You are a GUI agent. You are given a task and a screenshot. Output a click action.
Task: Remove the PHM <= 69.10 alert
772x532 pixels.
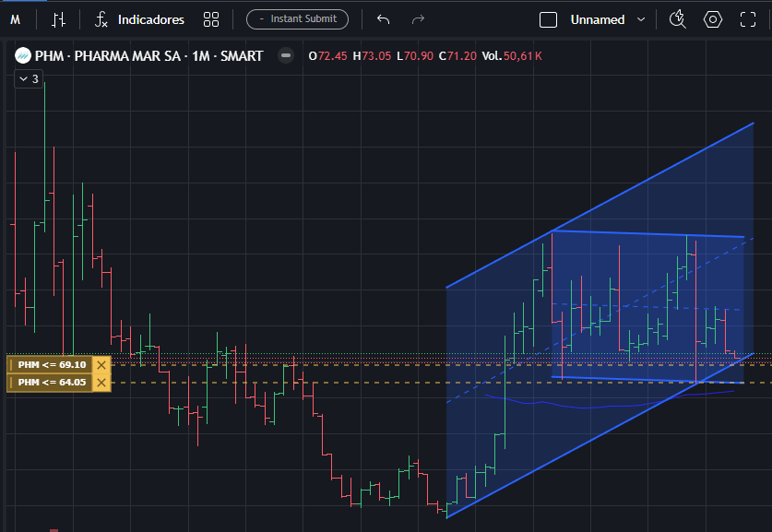click(101, 365)
